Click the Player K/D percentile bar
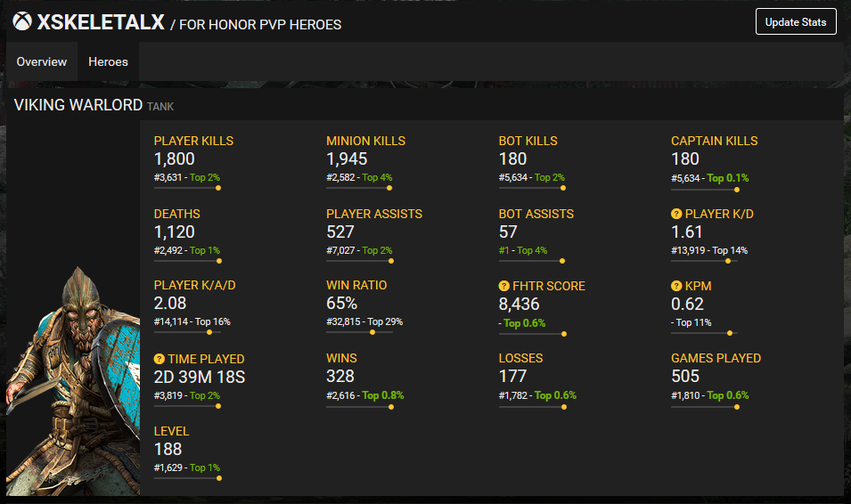The height and width of the screenshot is (504, 851). (705, 261)
